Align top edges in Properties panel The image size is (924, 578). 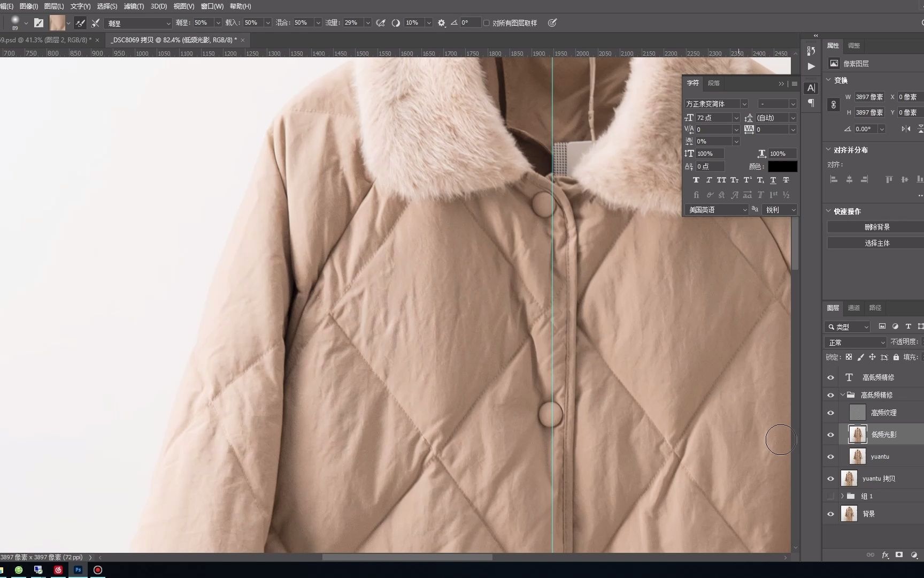[889, 180]
